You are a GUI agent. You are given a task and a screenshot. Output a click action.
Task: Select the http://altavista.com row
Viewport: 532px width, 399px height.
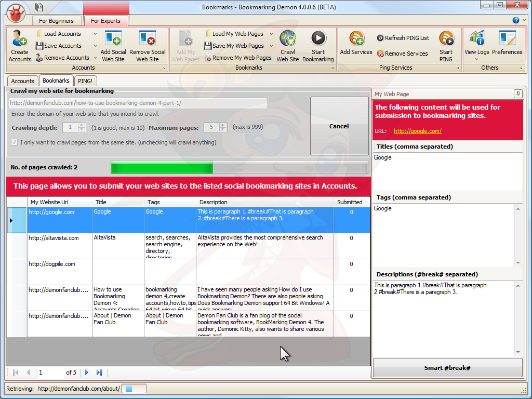point(189,246)
